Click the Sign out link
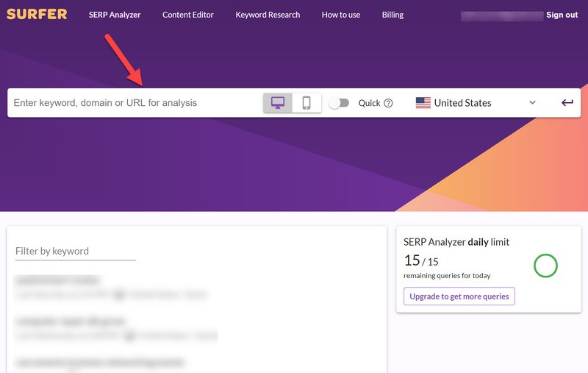 562,15
